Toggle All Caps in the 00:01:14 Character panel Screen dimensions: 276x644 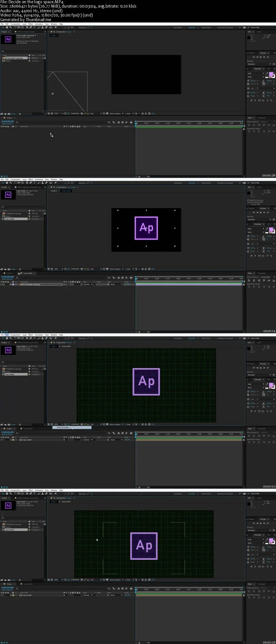[x=259, y=256]
